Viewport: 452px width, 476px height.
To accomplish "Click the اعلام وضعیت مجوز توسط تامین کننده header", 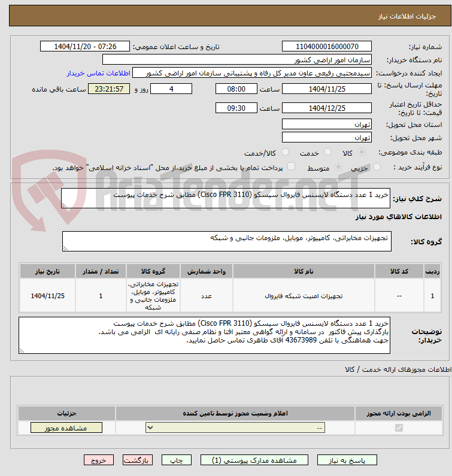I will pos(235,414).
